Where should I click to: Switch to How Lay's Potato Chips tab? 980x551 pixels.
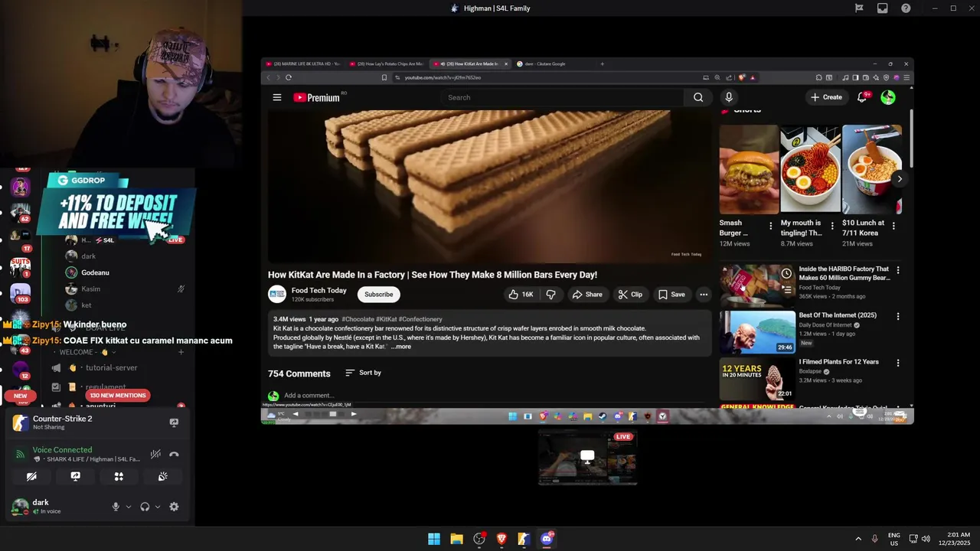(387, 64)
